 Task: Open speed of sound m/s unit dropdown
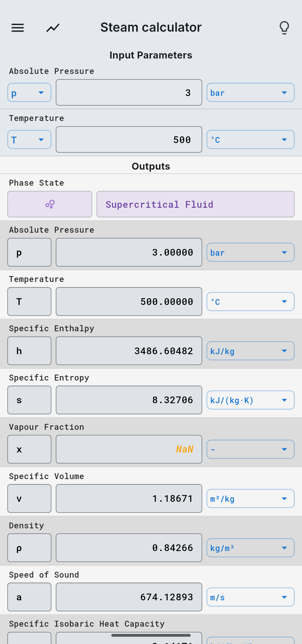coord(251,597)
